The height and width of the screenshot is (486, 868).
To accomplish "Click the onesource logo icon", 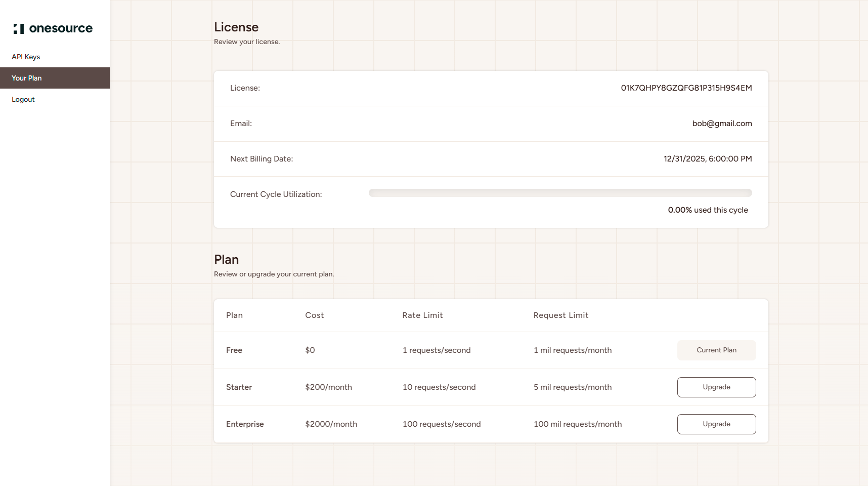I will point(19,28).
